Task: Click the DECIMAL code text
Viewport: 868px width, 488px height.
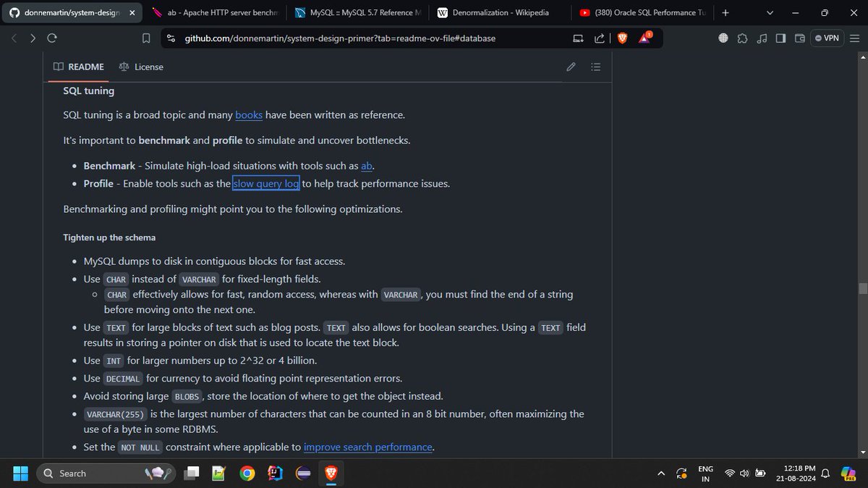Action: click(123, 379)
